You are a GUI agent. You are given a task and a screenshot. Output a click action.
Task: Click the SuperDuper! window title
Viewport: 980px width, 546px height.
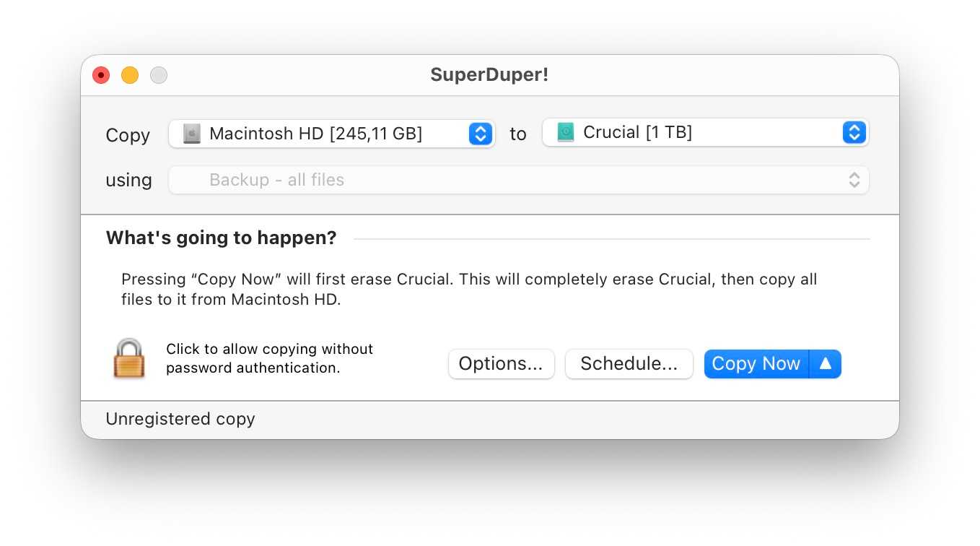click(490, 75)
